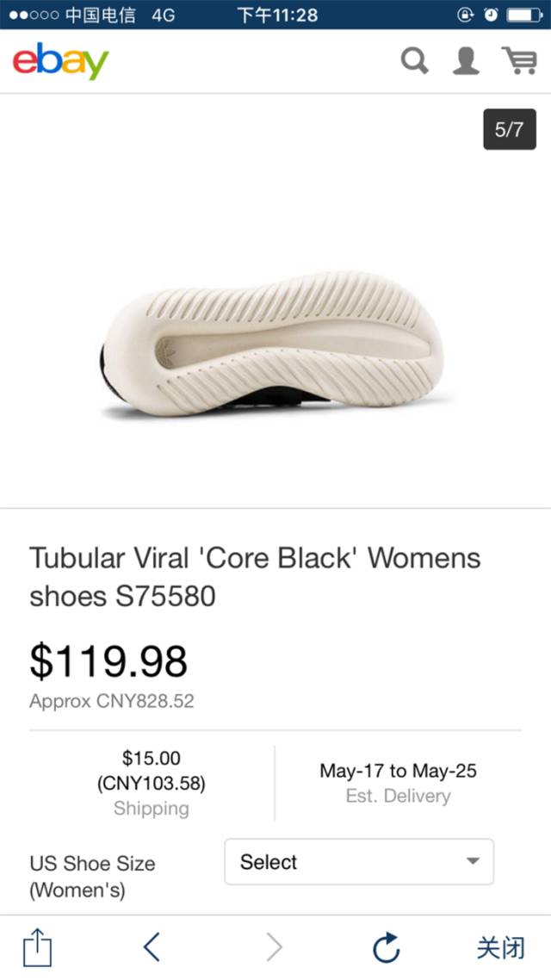Go back with the left arrow icon
This screenshot has width=551, height=980.
(152, 947)
